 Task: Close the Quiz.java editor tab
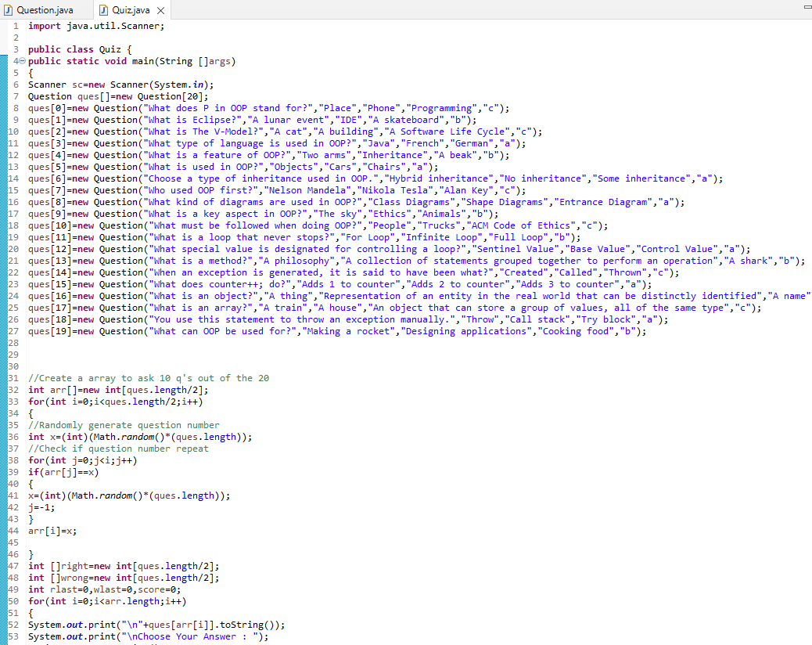pos(162,11)
